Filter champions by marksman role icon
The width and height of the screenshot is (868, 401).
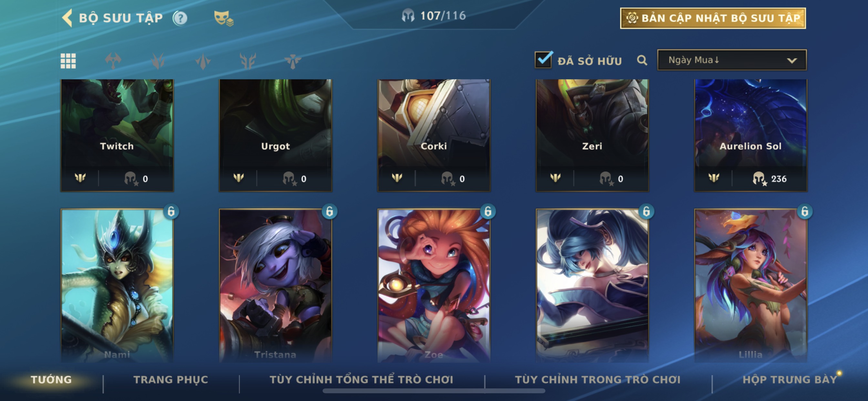pos(248,61)
